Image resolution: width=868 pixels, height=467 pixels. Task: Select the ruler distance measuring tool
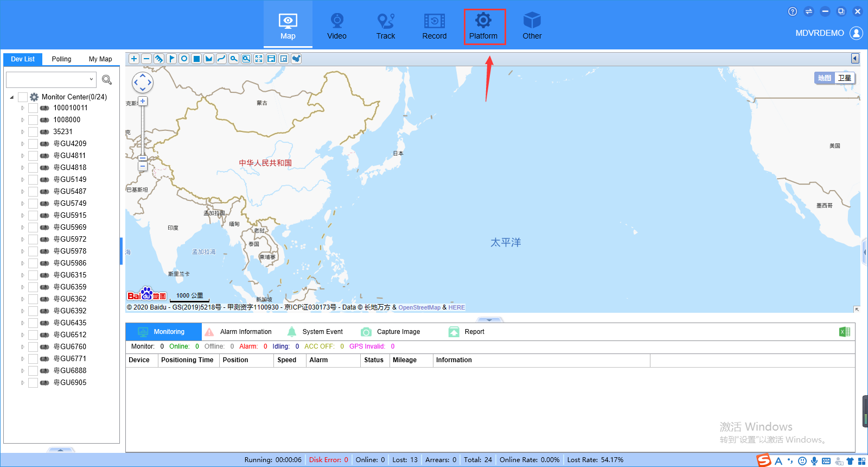tap(159, 59)
